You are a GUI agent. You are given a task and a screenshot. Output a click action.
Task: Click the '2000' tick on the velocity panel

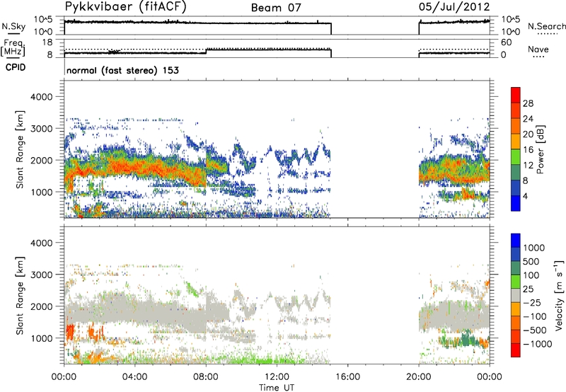(x=41, y=306)
